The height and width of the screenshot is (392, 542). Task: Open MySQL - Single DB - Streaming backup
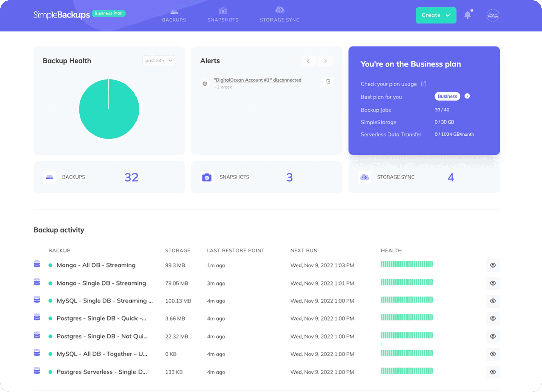coord(104,301)
